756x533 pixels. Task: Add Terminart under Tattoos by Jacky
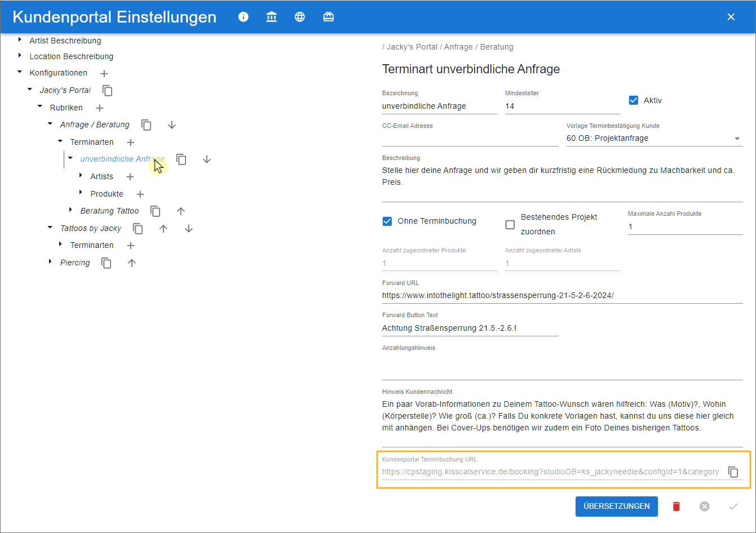coord(130,246)
